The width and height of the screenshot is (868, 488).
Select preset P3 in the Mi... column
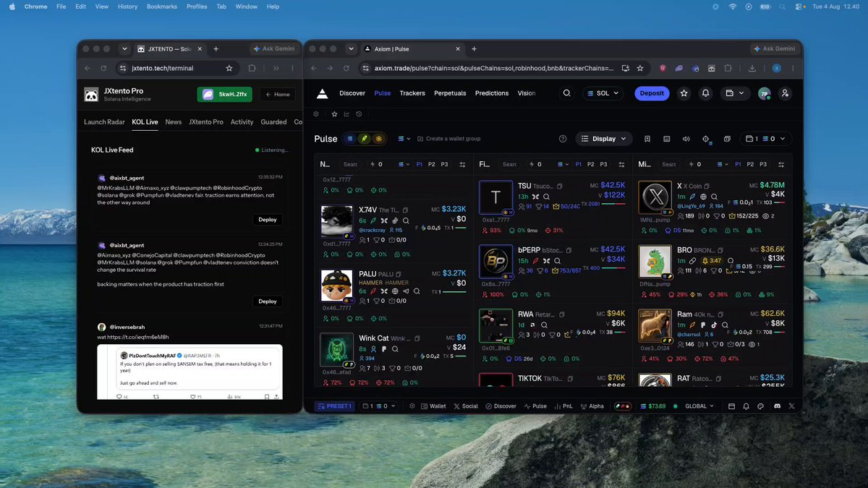pos(763,164)
